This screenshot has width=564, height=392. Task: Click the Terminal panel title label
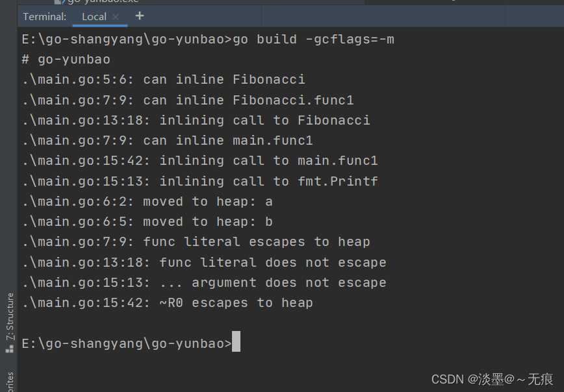click(44, 17)
